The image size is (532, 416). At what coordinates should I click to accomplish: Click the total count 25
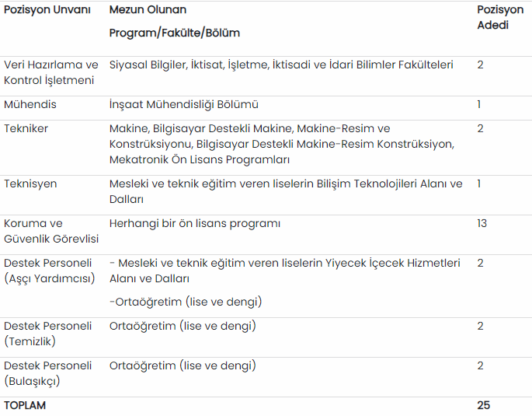484,405
